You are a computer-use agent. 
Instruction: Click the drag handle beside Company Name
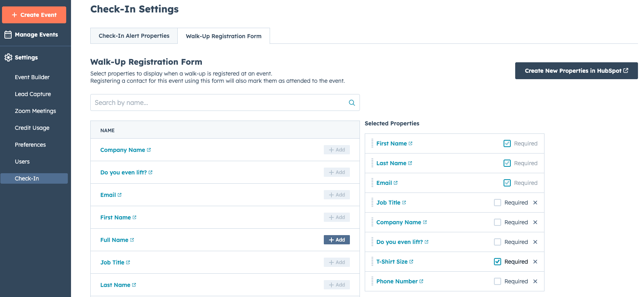click(x=372, y=222)
